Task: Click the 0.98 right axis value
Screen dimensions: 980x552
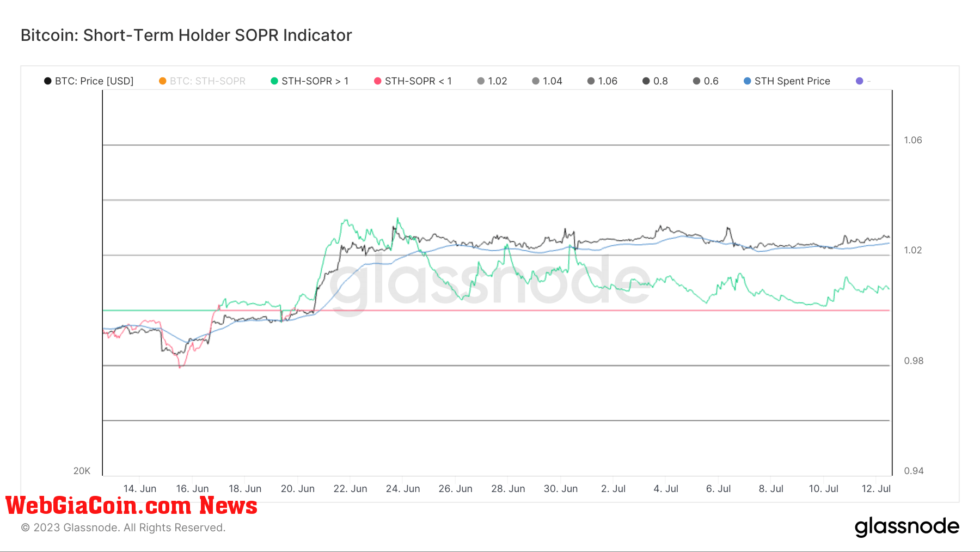Action: pos(914,361)
